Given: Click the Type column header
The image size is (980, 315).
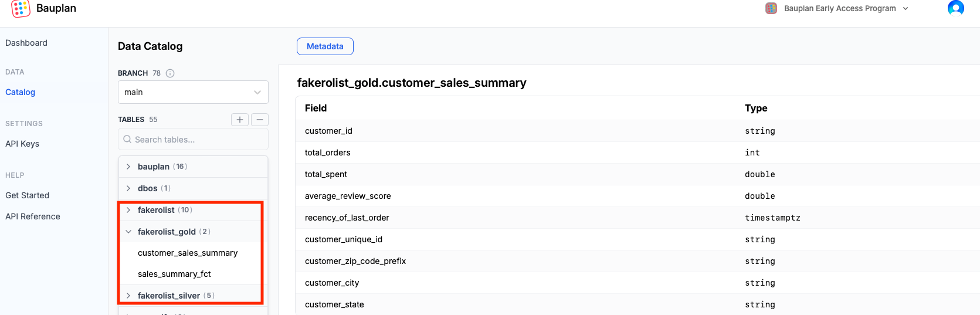Looking at the screenshot, I should [x=756, y=108].
